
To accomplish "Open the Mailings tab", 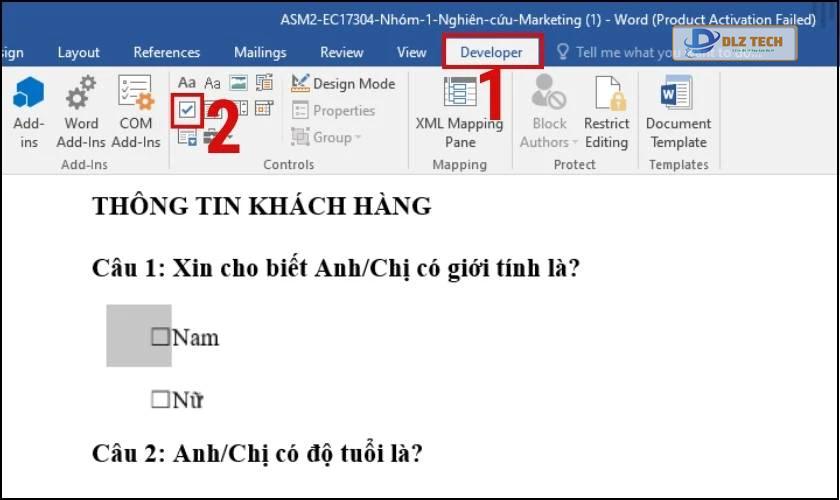I will click(x=260, y=53).
